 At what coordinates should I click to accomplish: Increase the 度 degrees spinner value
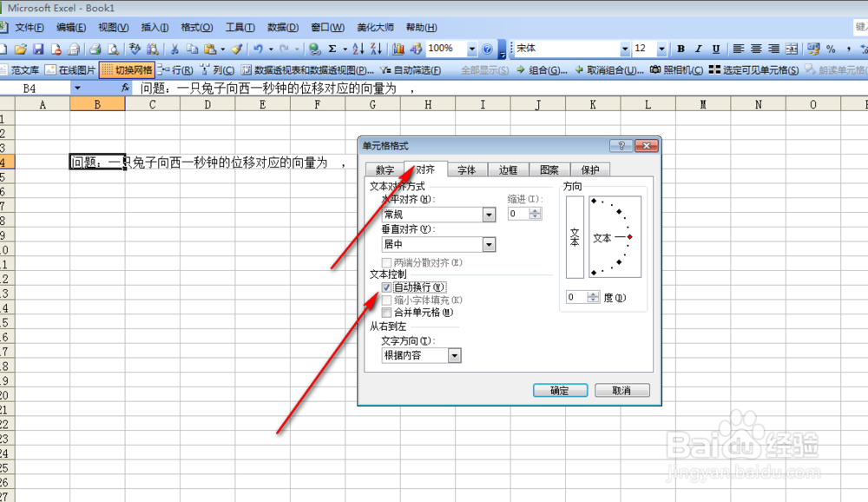click(594, 294)
